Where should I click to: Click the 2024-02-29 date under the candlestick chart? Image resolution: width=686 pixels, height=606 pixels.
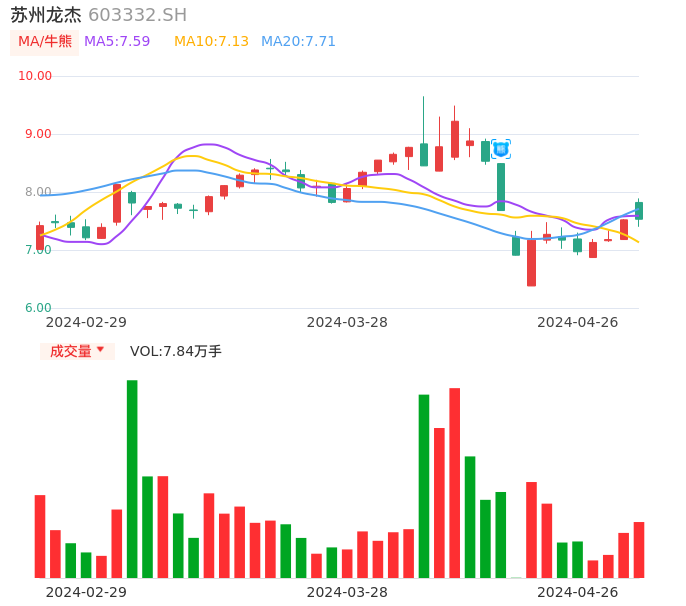pyautogui.click(x=86, y=322)
